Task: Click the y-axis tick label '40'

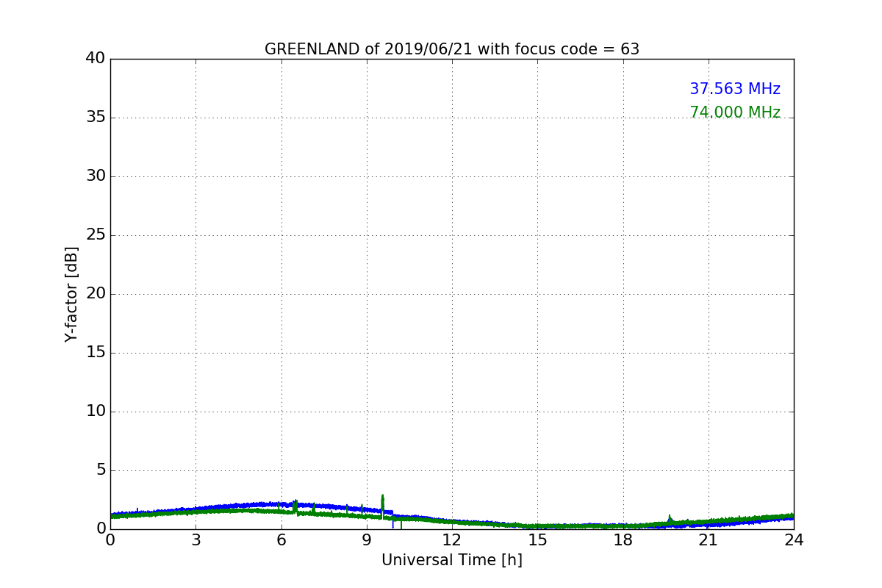Action: pyautogui.click(x=96, y=59)
